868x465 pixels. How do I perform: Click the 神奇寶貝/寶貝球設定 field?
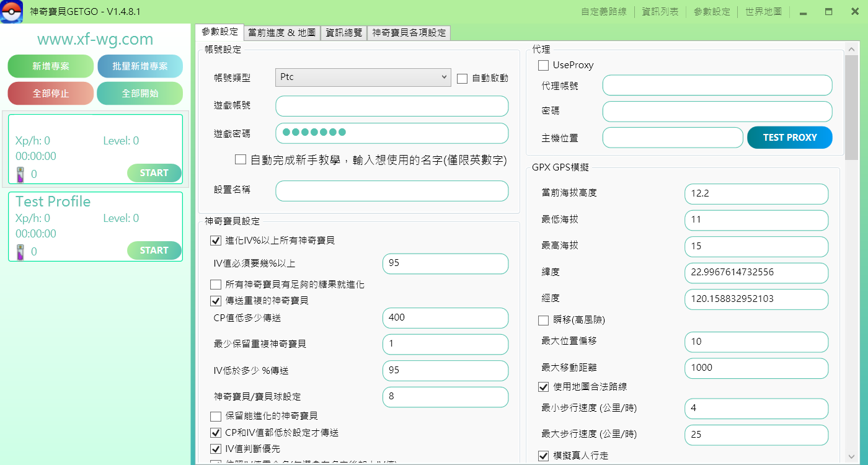445,397
